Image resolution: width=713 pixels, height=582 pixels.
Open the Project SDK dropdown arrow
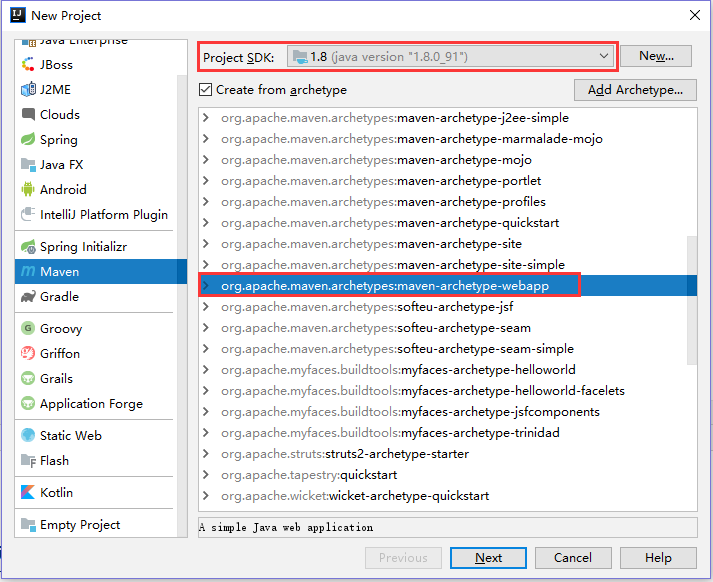(x=603, y=56)
